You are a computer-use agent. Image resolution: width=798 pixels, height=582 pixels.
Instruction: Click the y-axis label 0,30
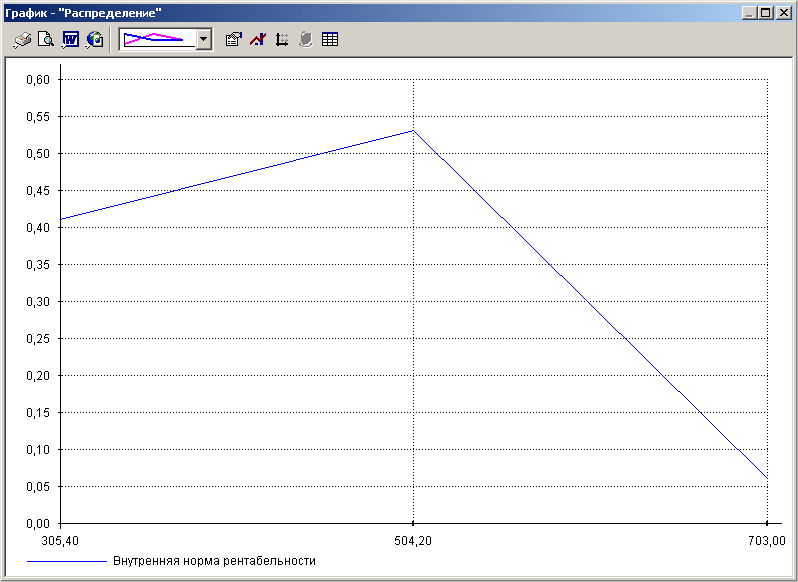38,302
